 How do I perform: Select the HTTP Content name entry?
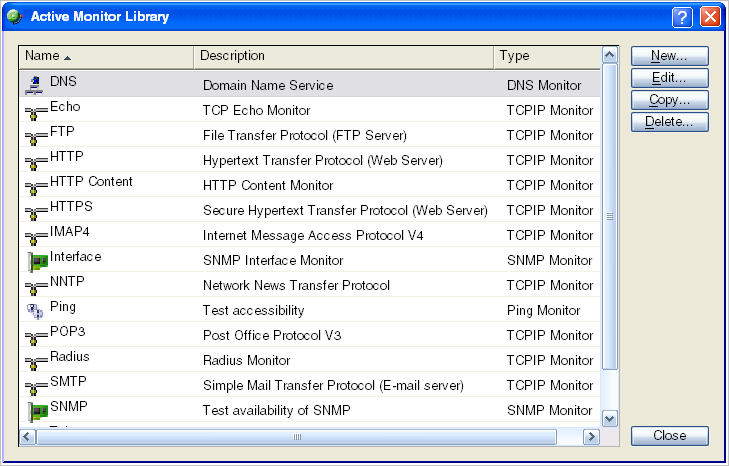point(91,181)
